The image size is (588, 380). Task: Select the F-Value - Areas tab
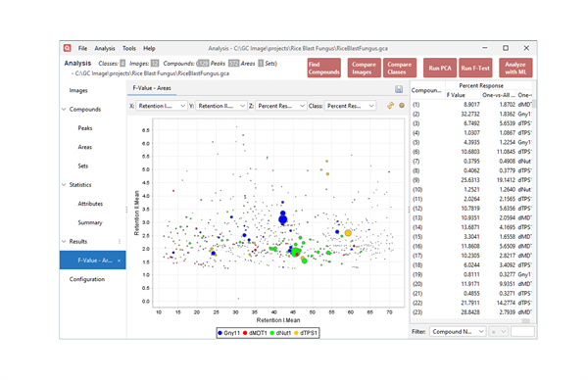coord(152,88)
